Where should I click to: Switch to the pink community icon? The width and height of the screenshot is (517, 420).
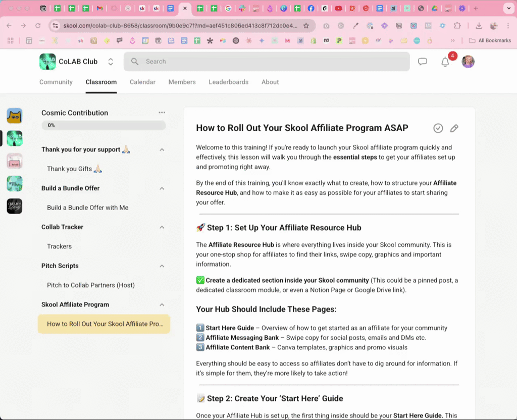(15, 161)
